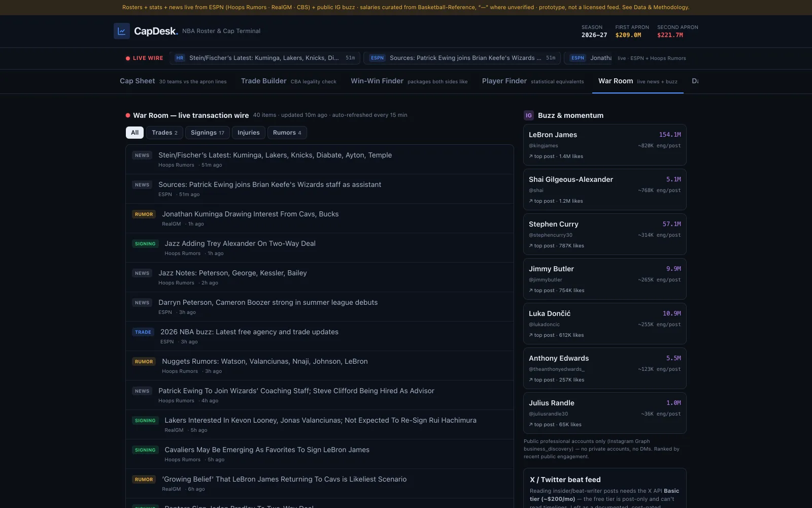The height and width of the screenshot is (508, 812).
Task: Open the ESPN ticker item about Patrick Ewing
Action: [463, 58]
